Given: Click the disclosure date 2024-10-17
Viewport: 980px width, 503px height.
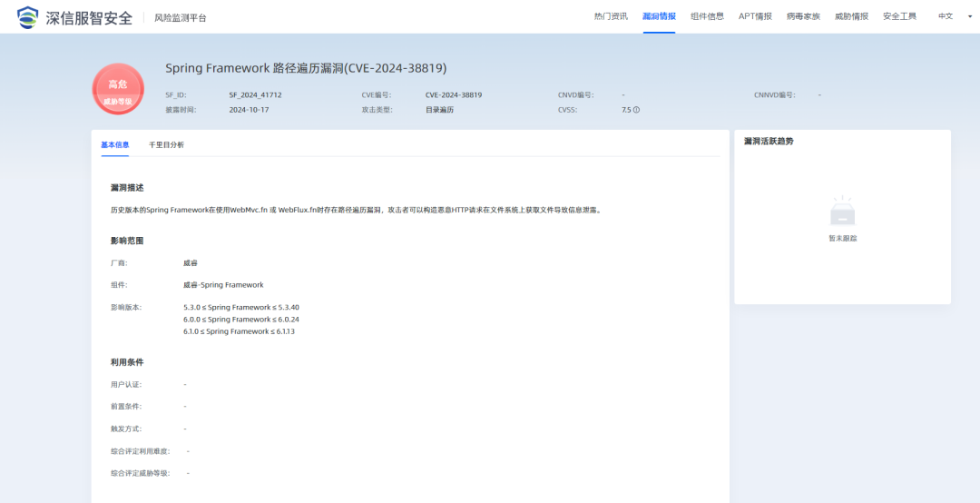Looking at the screenshot, I should point(249,110).
